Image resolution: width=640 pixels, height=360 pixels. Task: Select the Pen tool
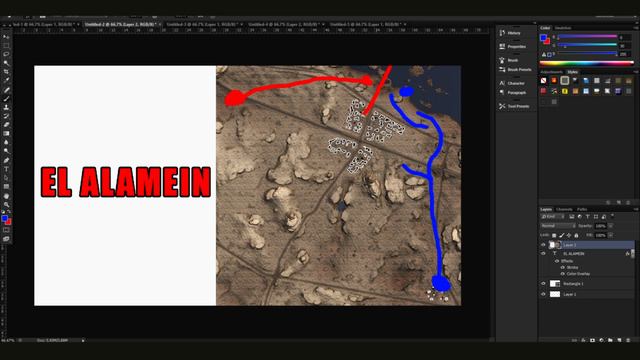[6, 160]
